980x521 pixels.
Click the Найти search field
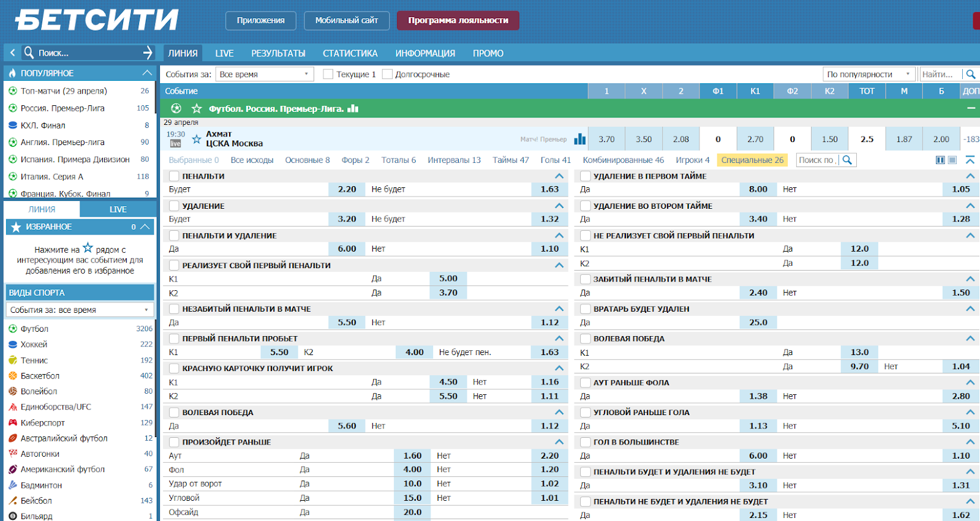[x=940, y=74]
